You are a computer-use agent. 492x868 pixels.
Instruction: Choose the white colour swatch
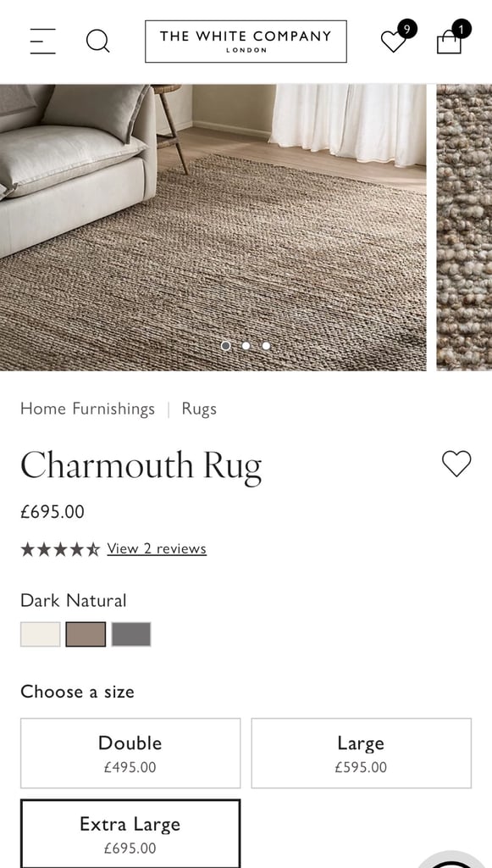click(x=41, y=634)
